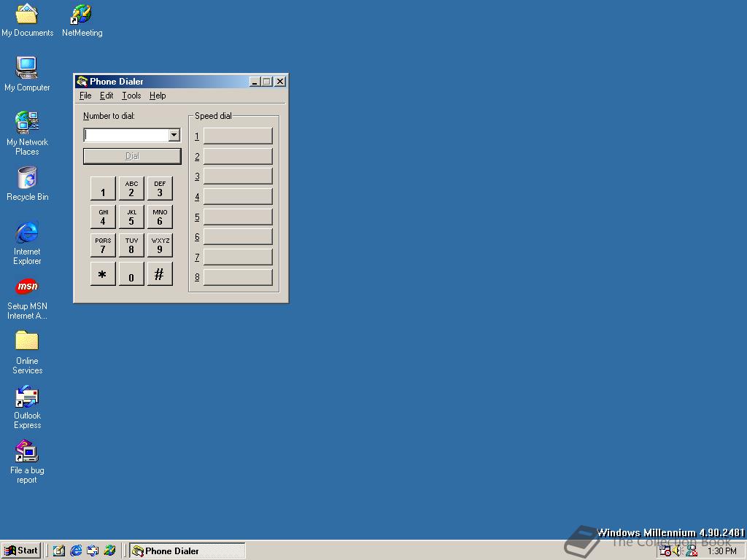
Task: Open Internet Explorer in quick launch bar
Action: pyautogui.click(x=76, y=551)
